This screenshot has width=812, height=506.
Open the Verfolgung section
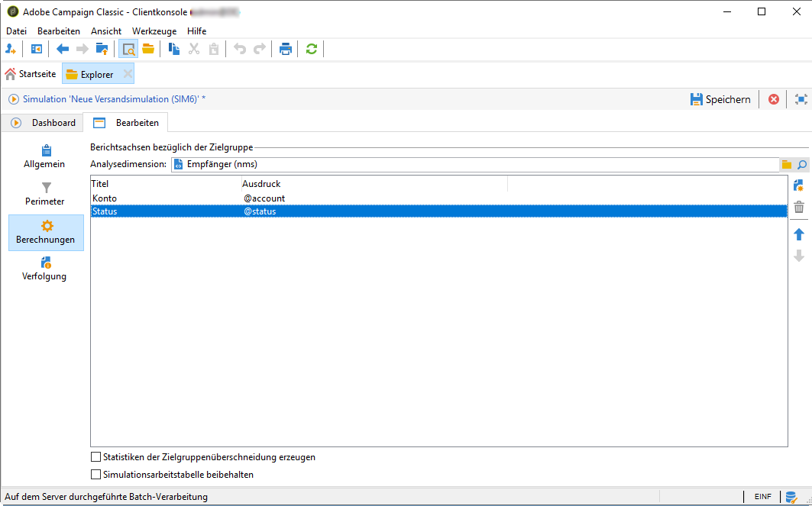click(x=44, y=269)
